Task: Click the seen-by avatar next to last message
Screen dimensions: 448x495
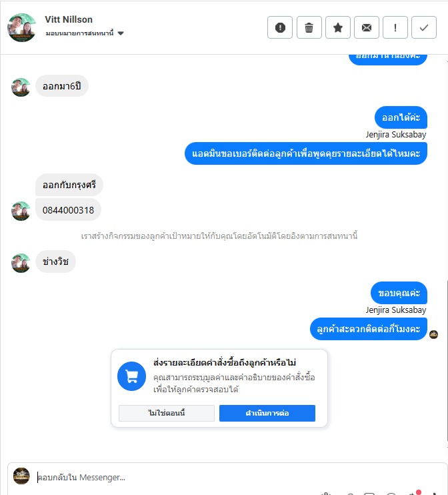Action: point(434,334)
